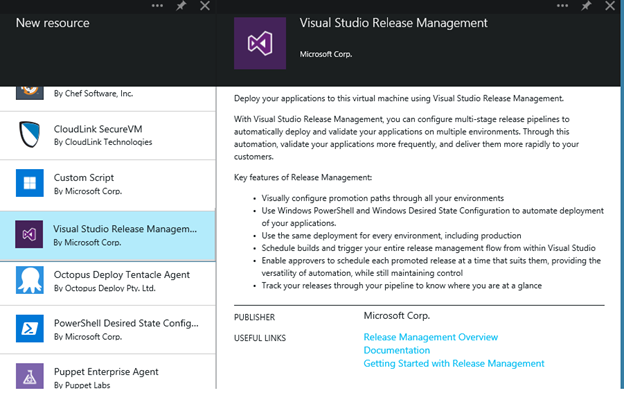The width and height of the screenshot is (624, 393).
Task: Select the CloudLink SecureVM list entry
Action: (x=108, y=135)
